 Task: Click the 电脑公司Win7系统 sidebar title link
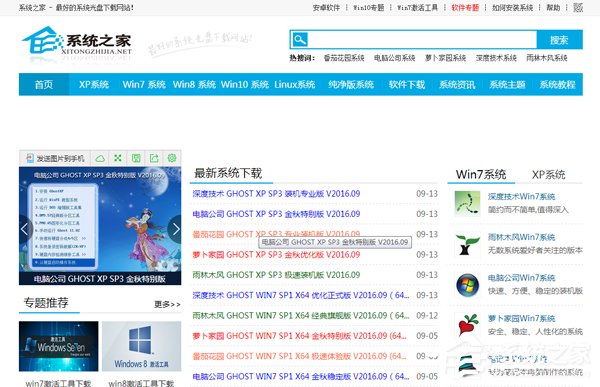521,278
